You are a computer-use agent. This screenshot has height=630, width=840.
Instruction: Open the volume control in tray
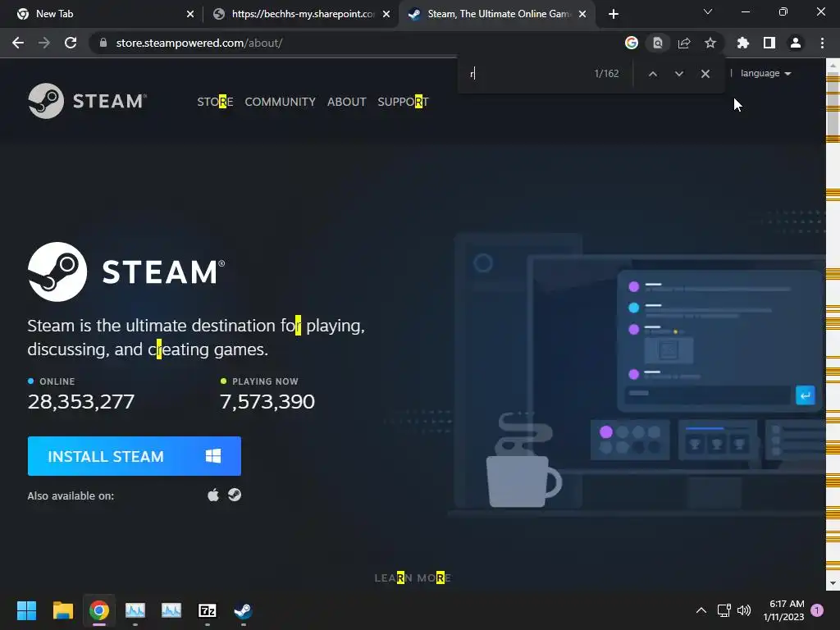click(x=744, y=610)
